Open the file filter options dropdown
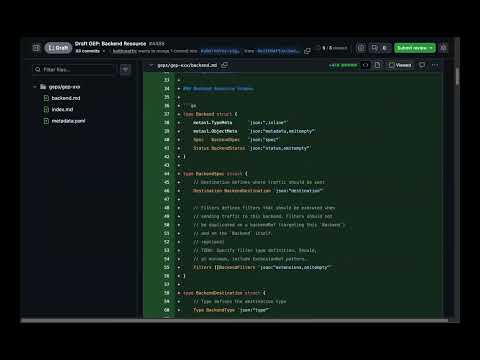The height and width of the screenshot is (360, 480). (x=125, y=69)
